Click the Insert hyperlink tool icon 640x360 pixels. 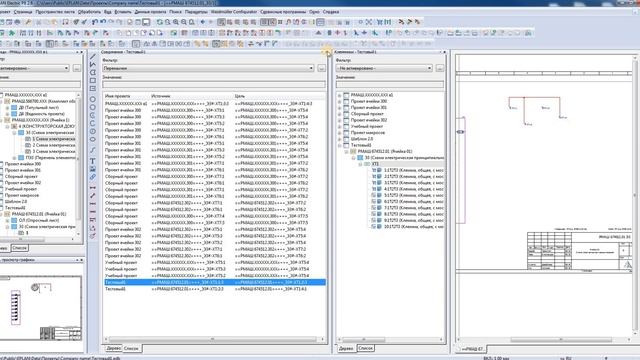tap(93, 177)
